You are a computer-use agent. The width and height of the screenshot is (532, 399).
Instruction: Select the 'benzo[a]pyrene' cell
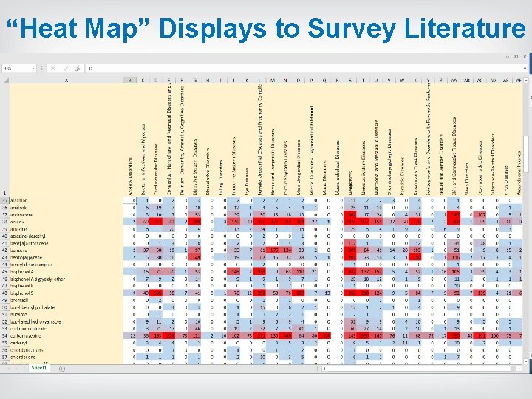(x=66, y=258)
